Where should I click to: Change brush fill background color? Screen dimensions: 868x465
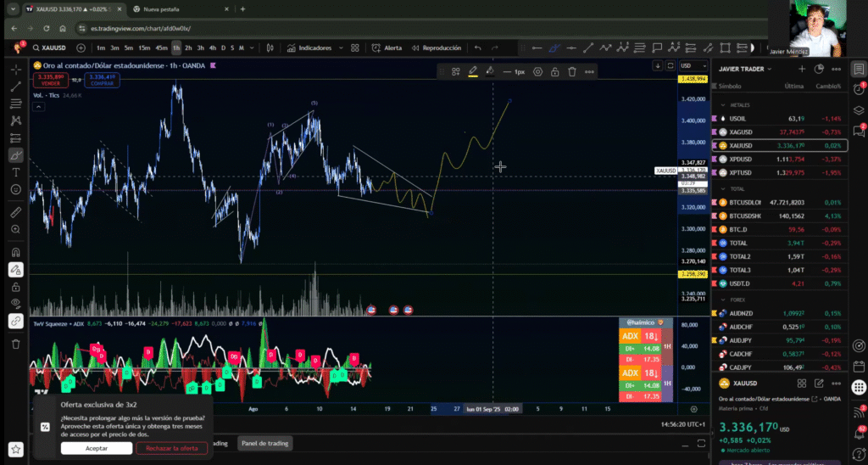490,72
